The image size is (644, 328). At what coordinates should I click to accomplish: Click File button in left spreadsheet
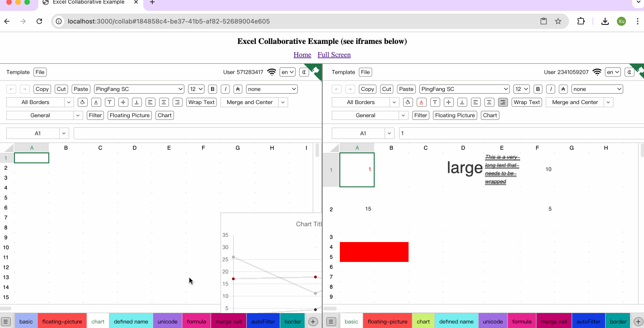40,72
